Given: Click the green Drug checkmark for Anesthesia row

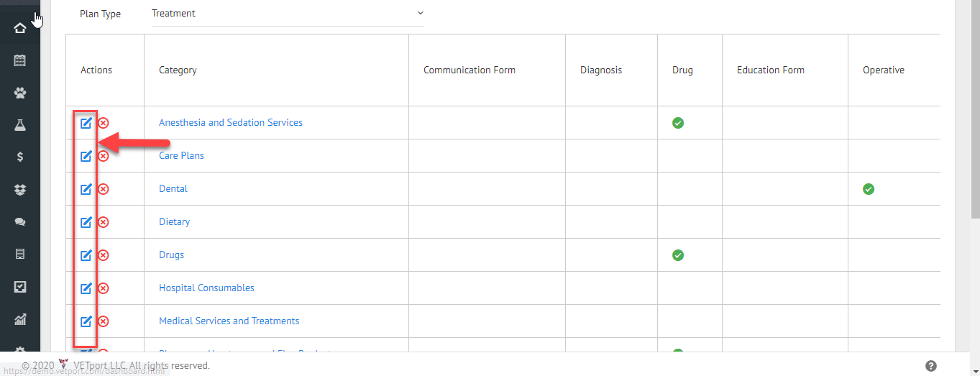Looking at the screenshot, I should click(678, 123).
